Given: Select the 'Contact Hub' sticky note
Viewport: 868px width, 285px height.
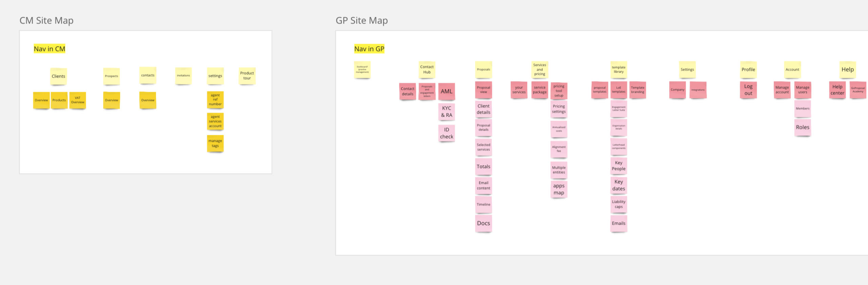Looking at the screenshot, I should point(427,69).
